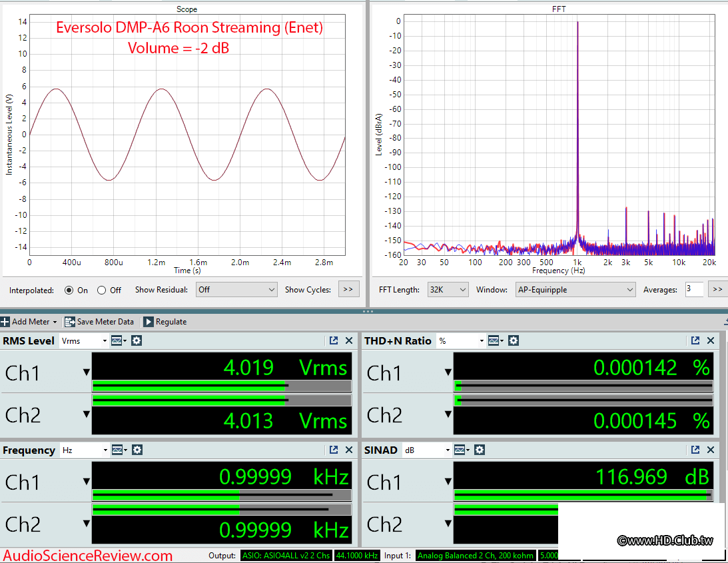Screen dimensions: 728x563
Task: Click the Frequency Ch1 0.99999 kHz reading
Action: tap(284, 477)
